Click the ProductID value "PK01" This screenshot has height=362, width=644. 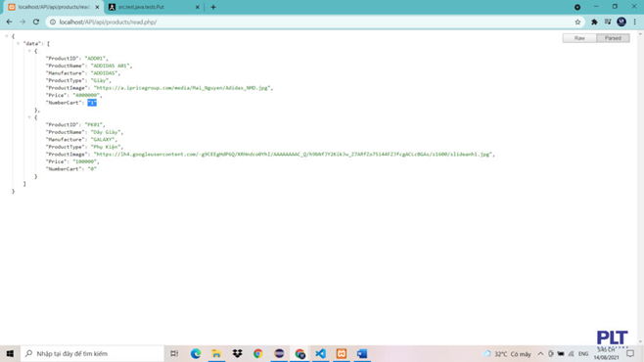point(95,125)
